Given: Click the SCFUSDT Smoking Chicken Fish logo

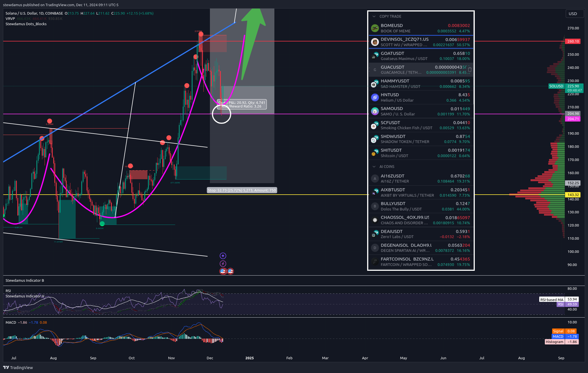Looking at the screenshot, I should coord(375,125).
